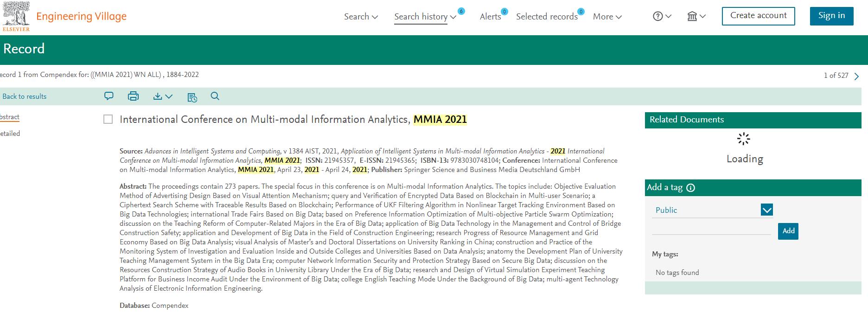Click the Sign in button

coord(831,16)
